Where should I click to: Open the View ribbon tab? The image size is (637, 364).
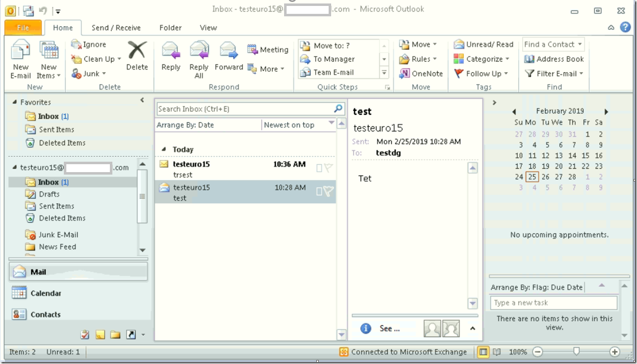(x=208, y=28)
